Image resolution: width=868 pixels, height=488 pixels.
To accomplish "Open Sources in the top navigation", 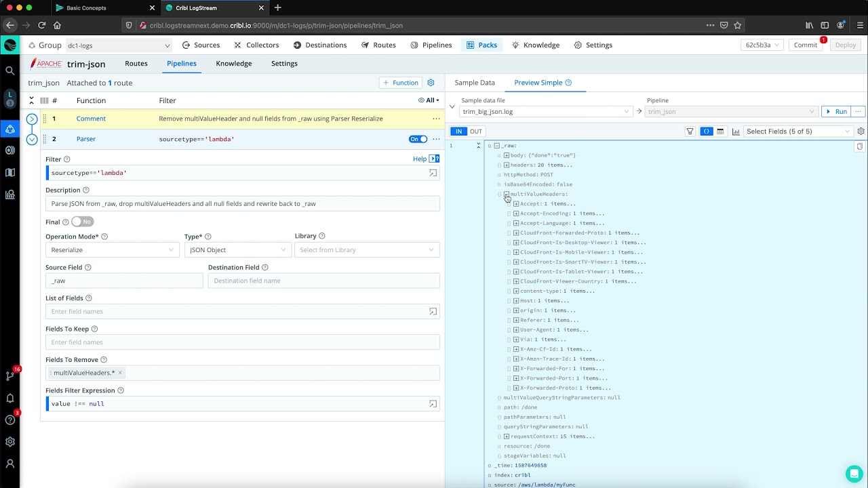I will pos(201,45).
